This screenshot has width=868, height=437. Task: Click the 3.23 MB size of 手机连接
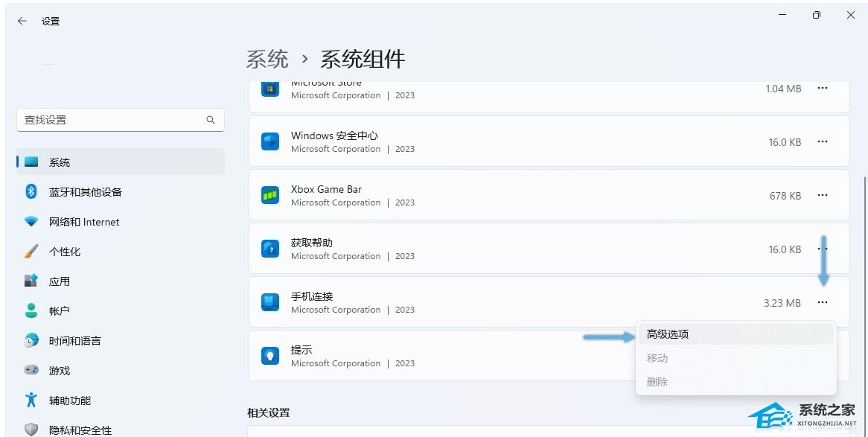pyautogui.click(x=782, y=303)
